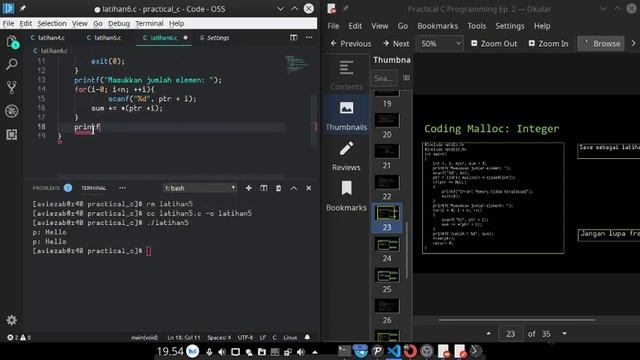Click the page number 23 field in Okular
This screenshot has width=640, height=360.
pyautogui.click(x=511, y=333)
